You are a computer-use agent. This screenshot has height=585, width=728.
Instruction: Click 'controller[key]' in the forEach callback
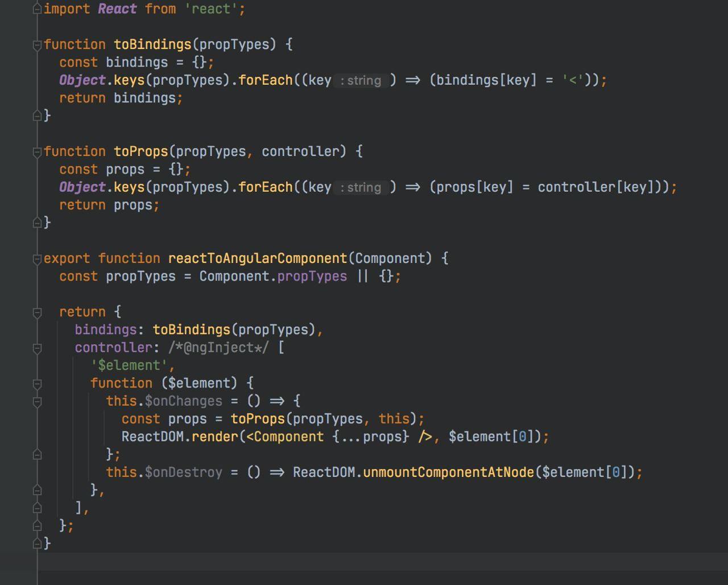click(596, 187)
